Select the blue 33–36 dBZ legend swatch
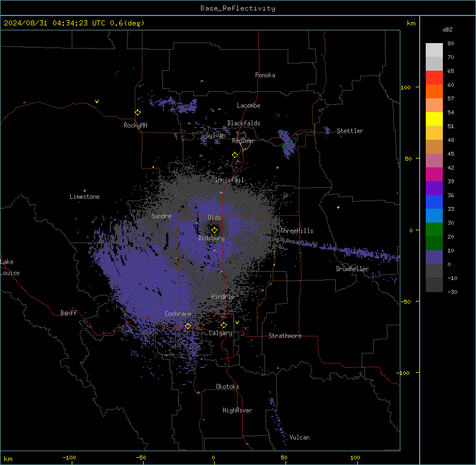 point(434,202)
